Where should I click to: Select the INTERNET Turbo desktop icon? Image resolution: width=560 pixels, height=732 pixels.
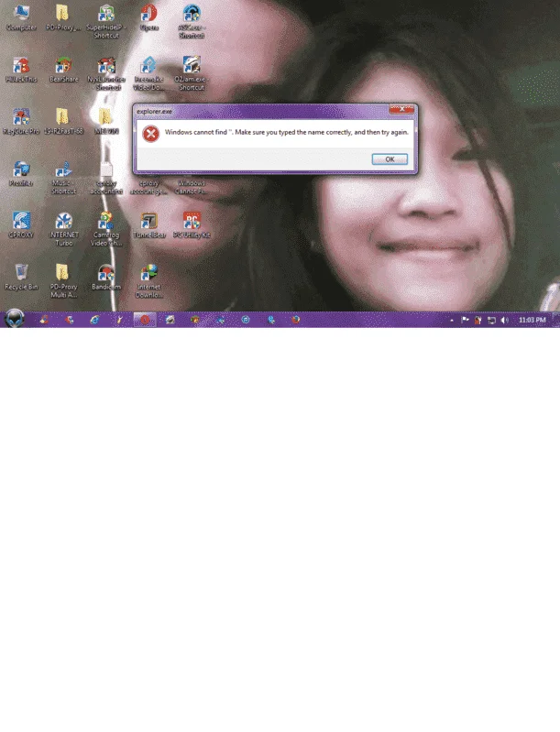pyautogui.click(x=63, y=229)
